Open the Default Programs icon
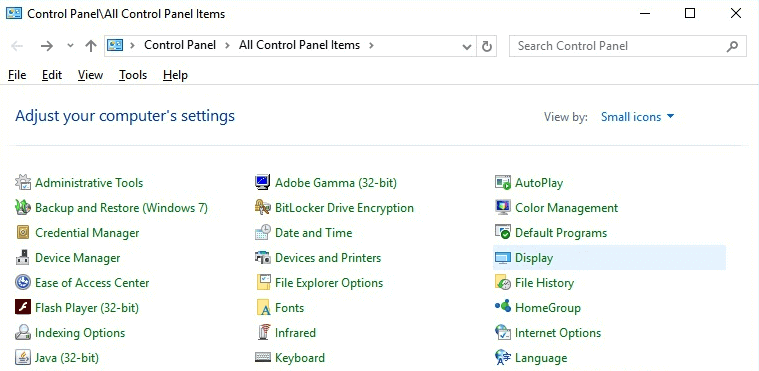This screenshot has width=759, height=371. 503,233
